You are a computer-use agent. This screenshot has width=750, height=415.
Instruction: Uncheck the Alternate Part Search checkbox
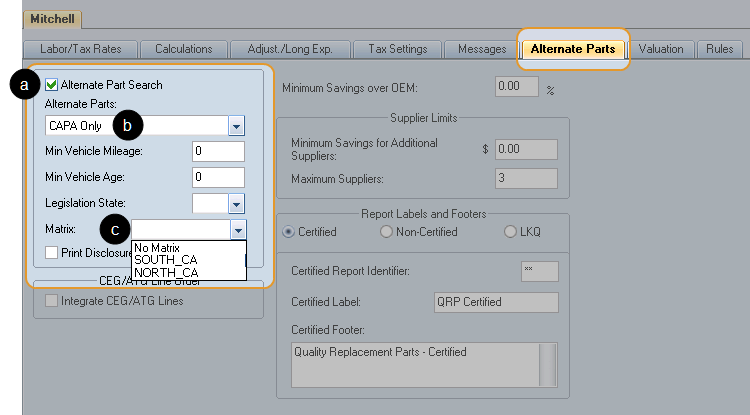pos(52,85)
